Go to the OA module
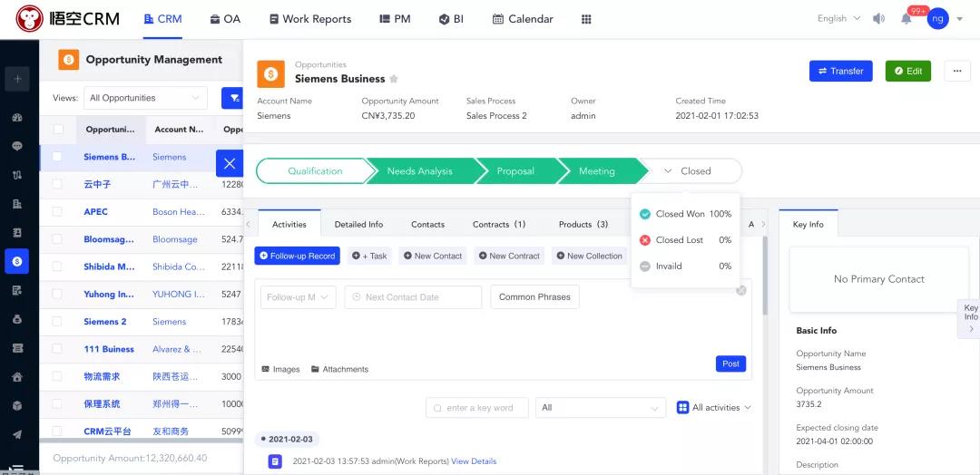Image resolution: width=980 pixels, height=475 pixels. coord(225,19)
